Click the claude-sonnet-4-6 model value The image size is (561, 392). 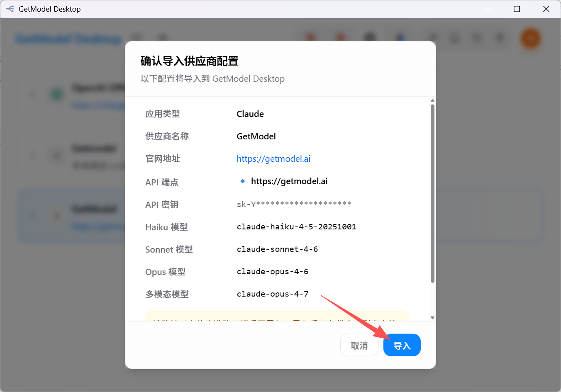point(277,249)
